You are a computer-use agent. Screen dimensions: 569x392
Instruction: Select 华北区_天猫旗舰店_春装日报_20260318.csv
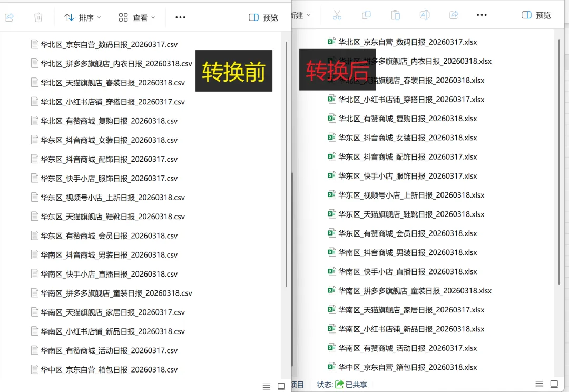coord(108,83)
